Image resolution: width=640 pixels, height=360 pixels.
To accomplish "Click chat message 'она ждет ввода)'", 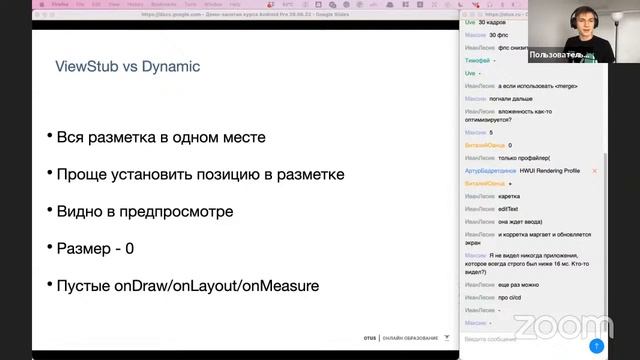I will (520, 222).
